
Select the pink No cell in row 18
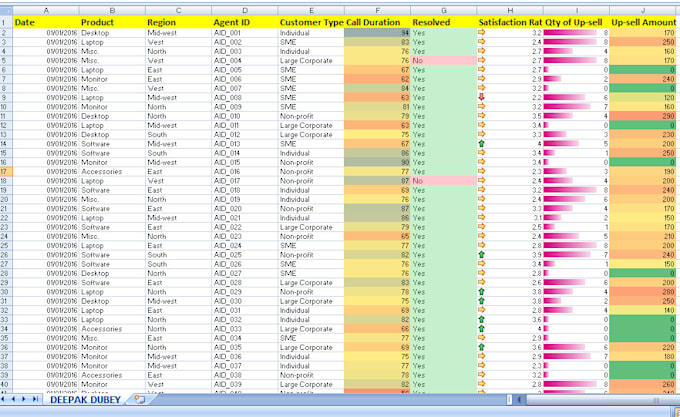[x=444, y=181]
